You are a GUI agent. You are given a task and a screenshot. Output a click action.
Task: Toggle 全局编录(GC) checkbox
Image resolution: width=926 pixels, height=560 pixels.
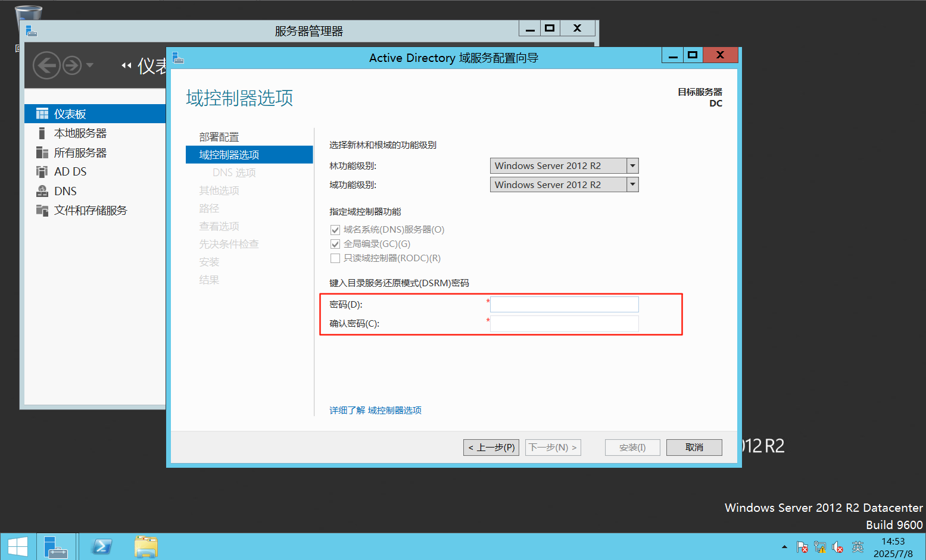(x=335, y=244)
